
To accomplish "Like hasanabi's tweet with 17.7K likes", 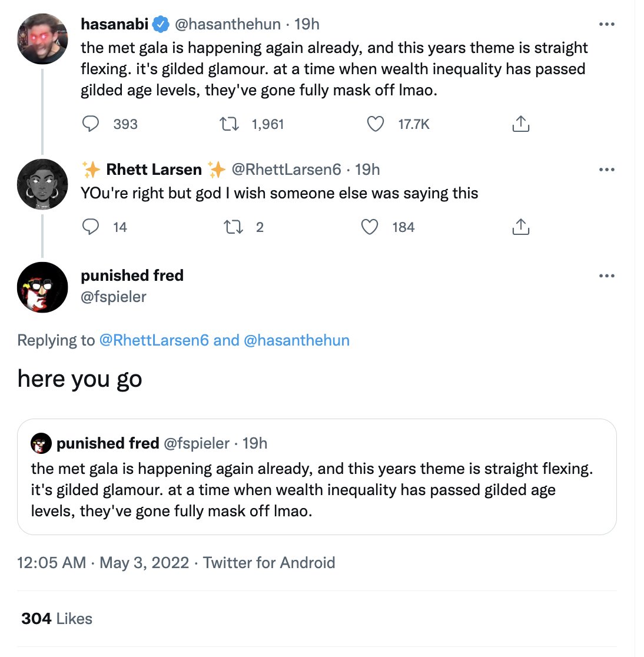I will pos(376,124).
